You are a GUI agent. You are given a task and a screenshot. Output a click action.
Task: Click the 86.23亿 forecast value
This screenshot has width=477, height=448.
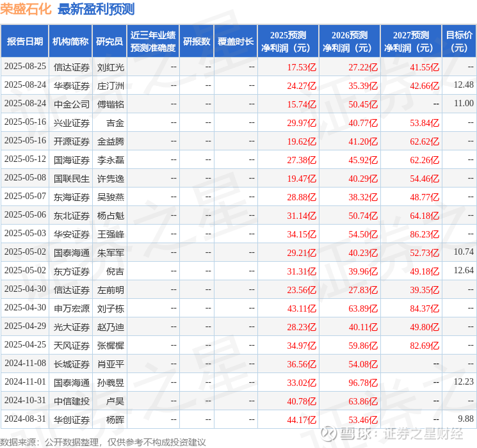424,234
